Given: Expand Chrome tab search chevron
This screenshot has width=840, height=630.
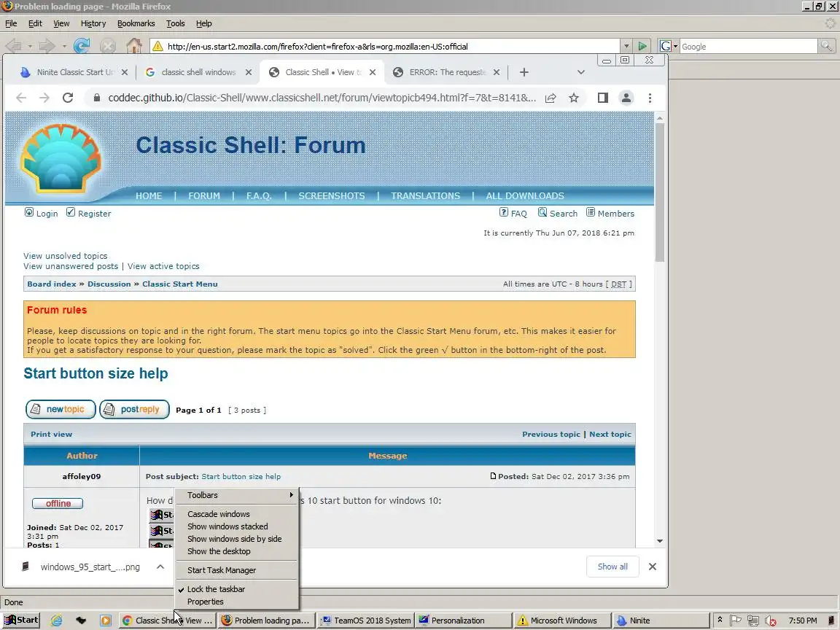Looking at the screenshot, I should pyautogui.click(x=580, y=72).
